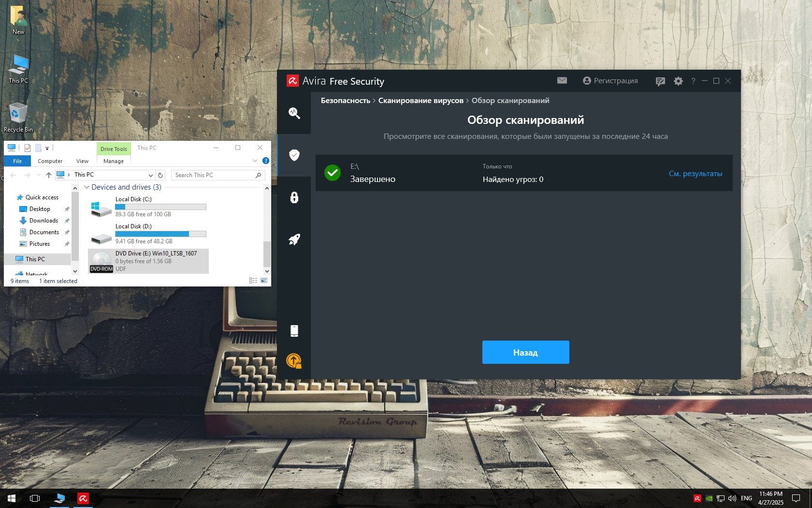Click New folder quick access toolbar icon

(38, 148)
